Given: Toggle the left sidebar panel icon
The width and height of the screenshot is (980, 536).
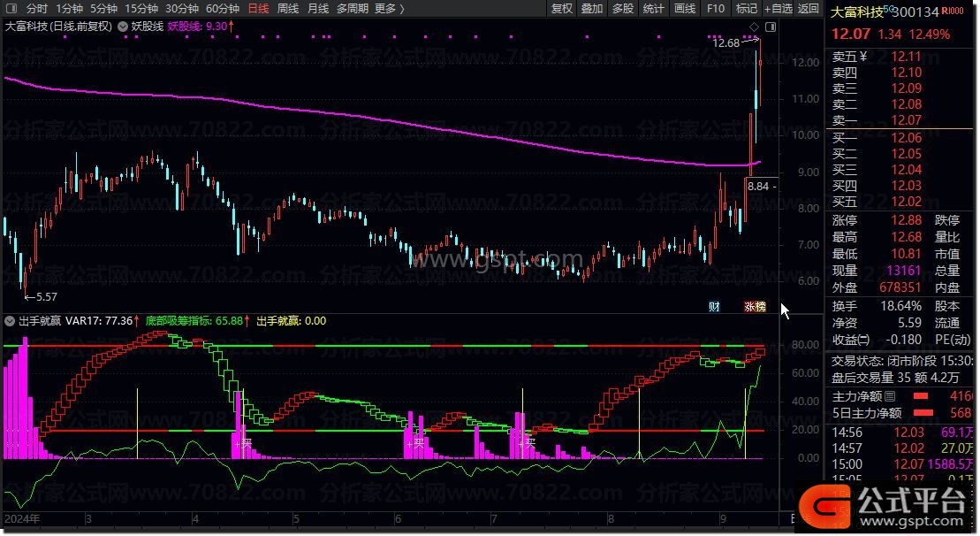Looking at the screenshot, I should pyautogui.click(x=11, y=9).
